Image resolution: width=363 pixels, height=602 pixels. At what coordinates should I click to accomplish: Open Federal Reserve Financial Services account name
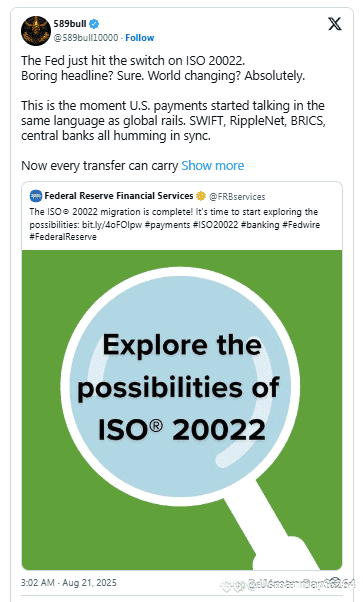point(119,196)
